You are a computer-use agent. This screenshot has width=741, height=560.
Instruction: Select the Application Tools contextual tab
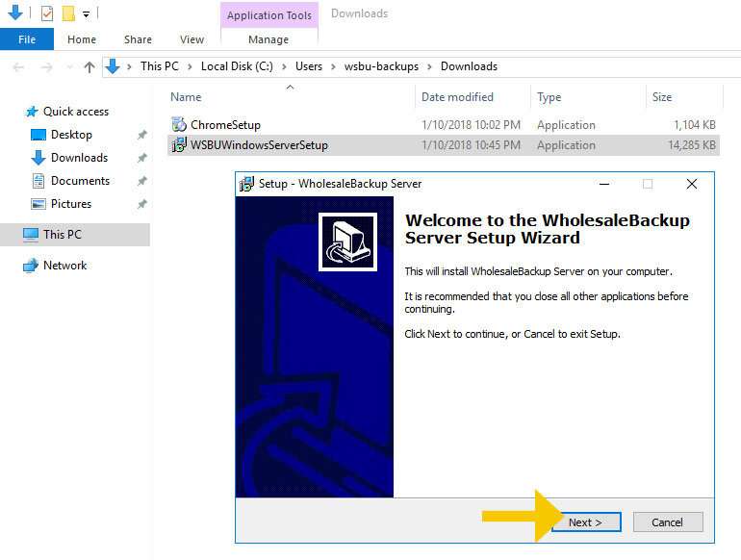tap(268, 15)
